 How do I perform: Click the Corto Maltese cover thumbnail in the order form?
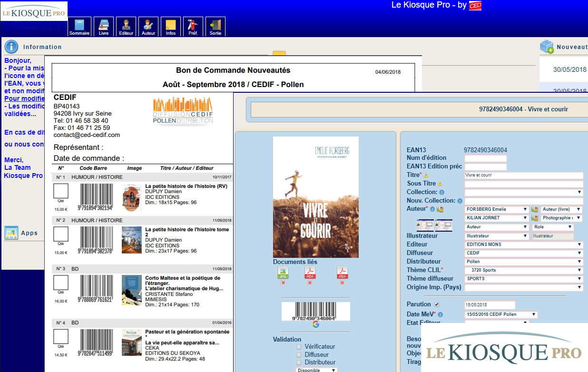coord(132,290)
